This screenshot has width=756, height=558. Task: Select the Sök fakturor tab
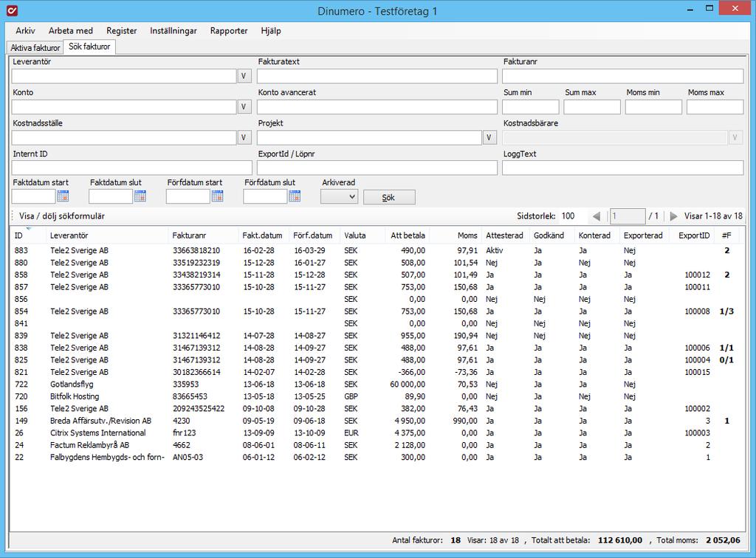[x=89, y=46]
